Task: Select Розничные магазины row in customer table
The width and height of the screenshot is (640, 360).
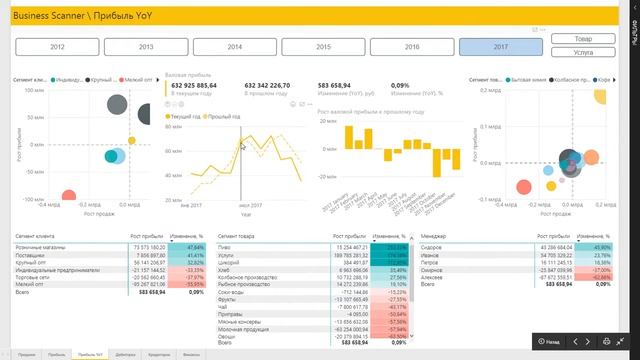Action: click(x=109, y=247)
